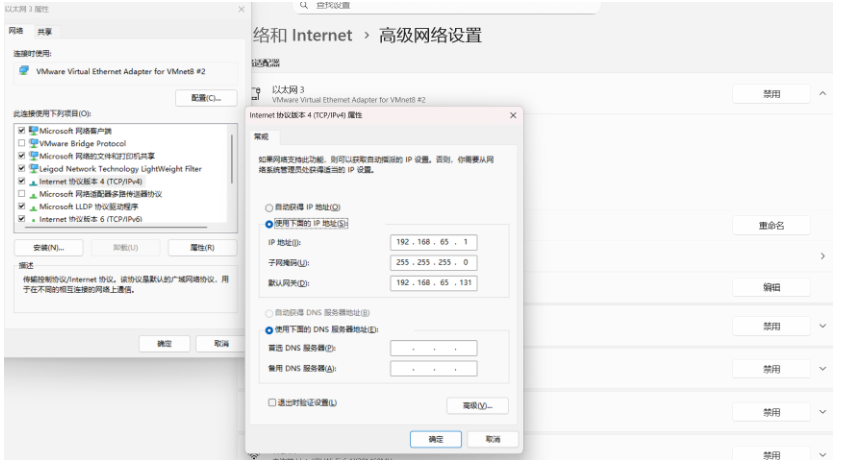
Task: Click the VMware Virtual Ethernet Adapter text in the properties window
Action: point(120,72)
